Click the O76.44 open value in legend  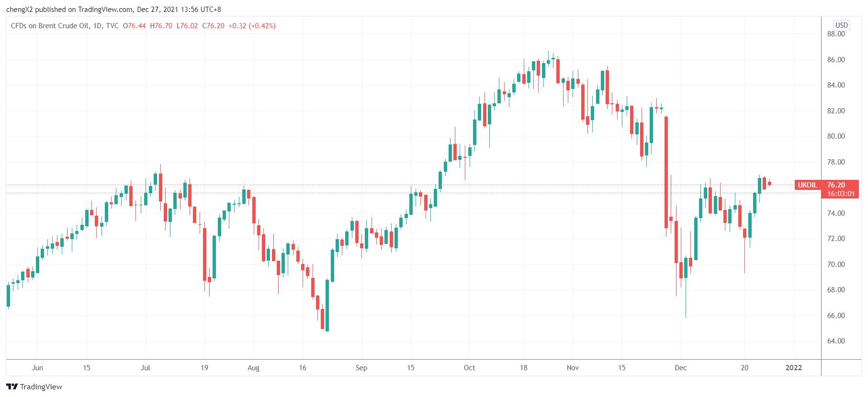tap(134, 26)
